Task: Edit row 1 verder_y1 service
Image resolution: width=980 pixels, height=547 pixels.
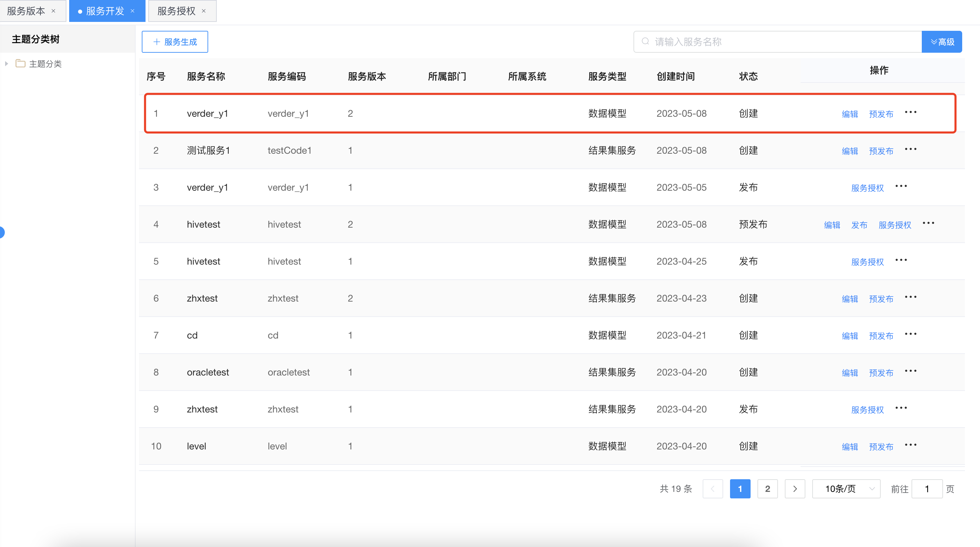Action: [x=850, y=114]
